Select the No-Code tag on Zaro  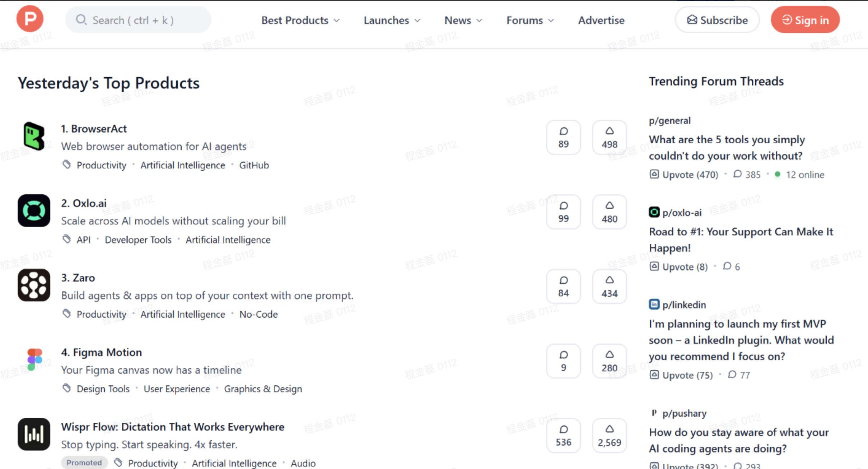click(258, 314)
